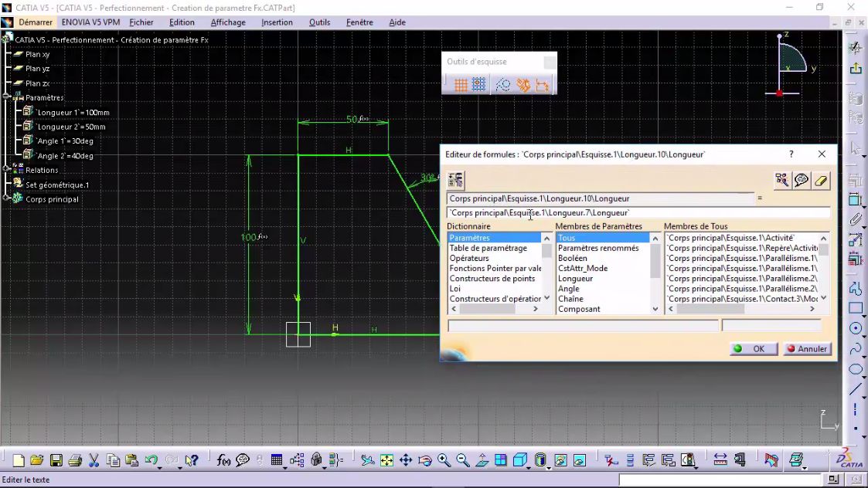868x488 pixels.
Task: Click the eraser icon in formula editor
Action: click(822, 180)
